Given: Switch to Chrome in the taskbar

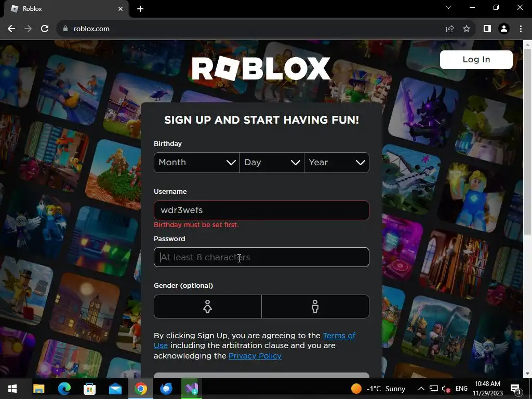Looking at the screenshot, I should click(141, 389).
